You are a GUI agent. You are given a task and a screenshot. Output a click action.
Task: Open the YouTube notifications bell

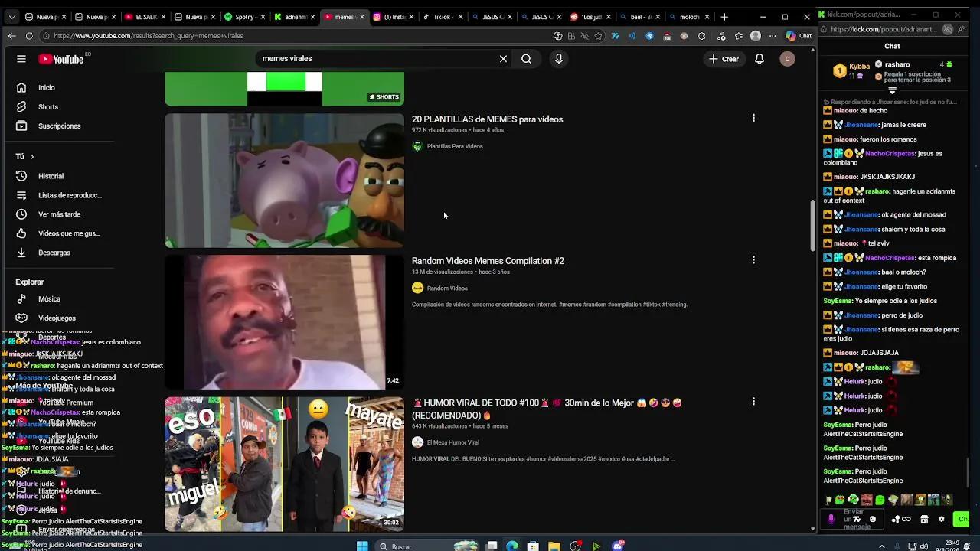[759, 59]
